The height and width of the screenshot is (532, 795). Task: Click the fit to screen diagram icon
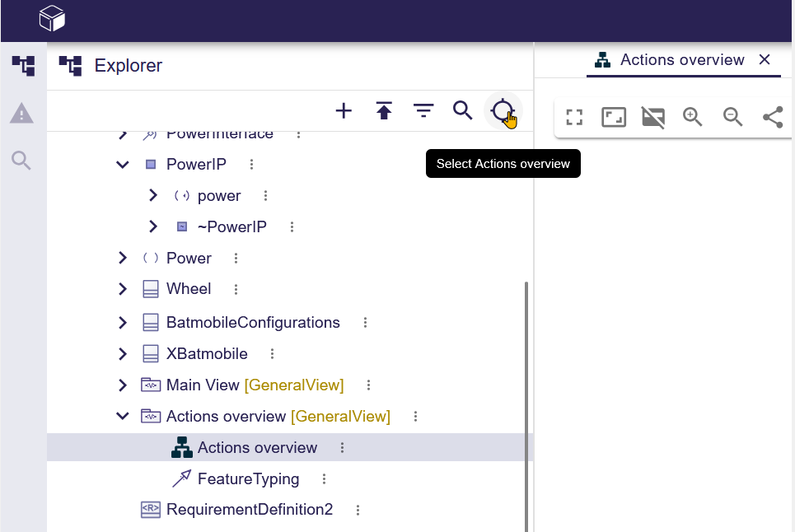click(614, 117)
